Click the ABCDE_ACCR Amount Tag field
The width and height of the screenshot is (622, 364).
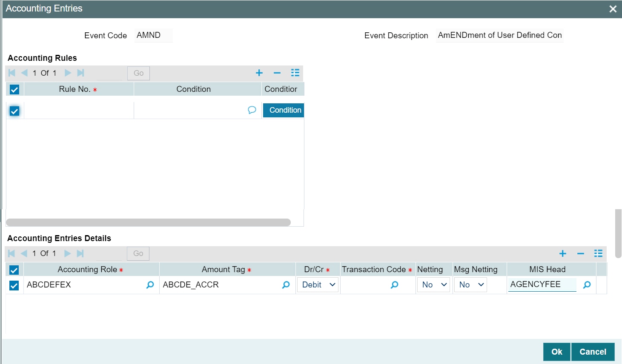tap(221, 285)
